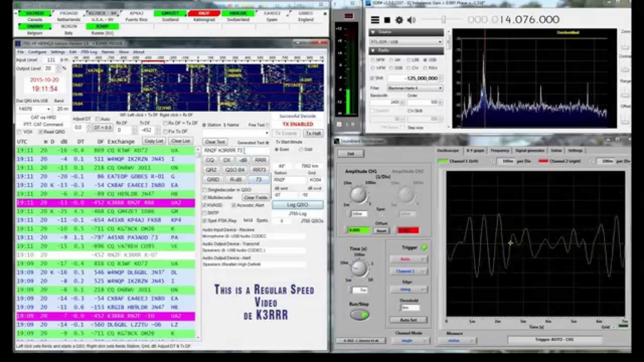Open the JT65-HF Settings menu
The height and width of the screenshot is (362, 644).
58,52
